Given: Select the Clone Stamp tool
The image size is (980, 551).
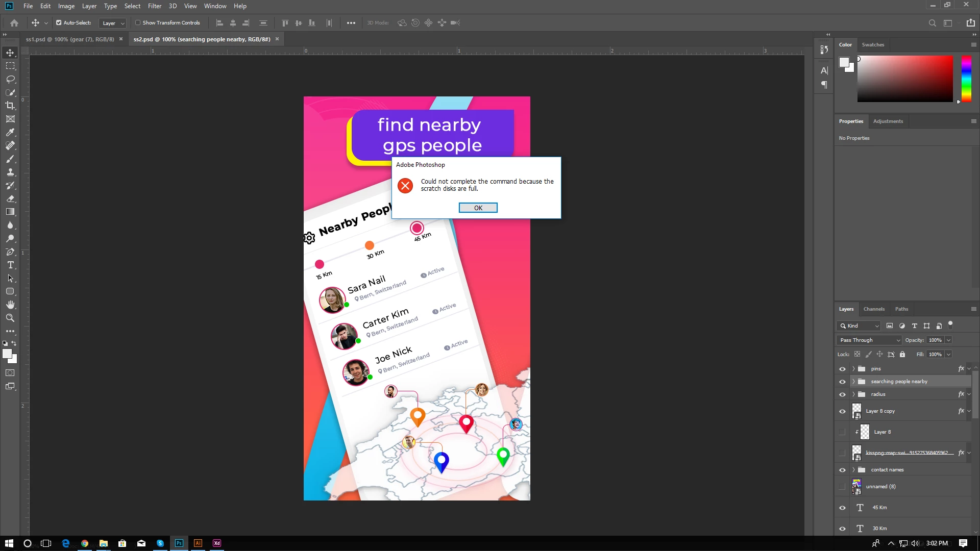Looking at the screenshot, I should (10, 172).
